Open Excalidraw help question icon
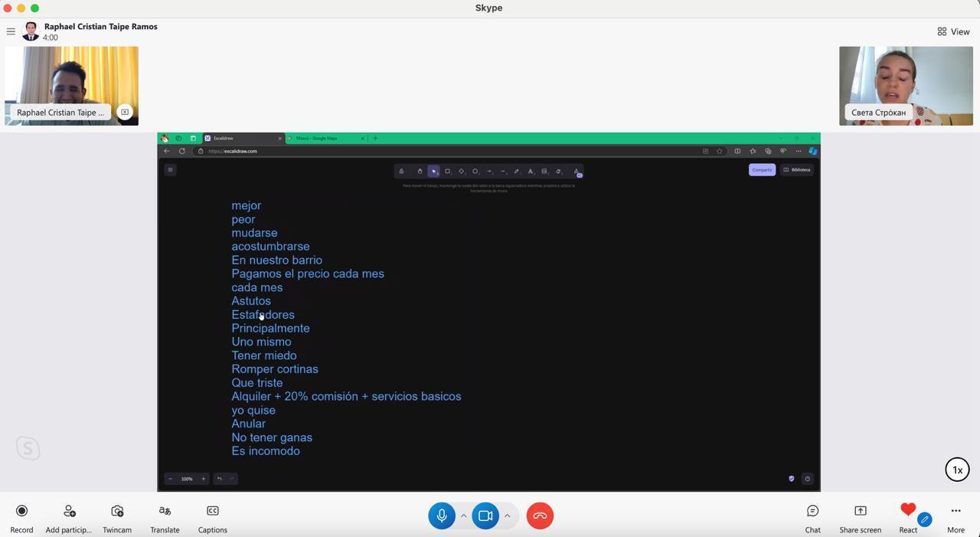This screenshot has width=980, height=537. click(807, 479)
